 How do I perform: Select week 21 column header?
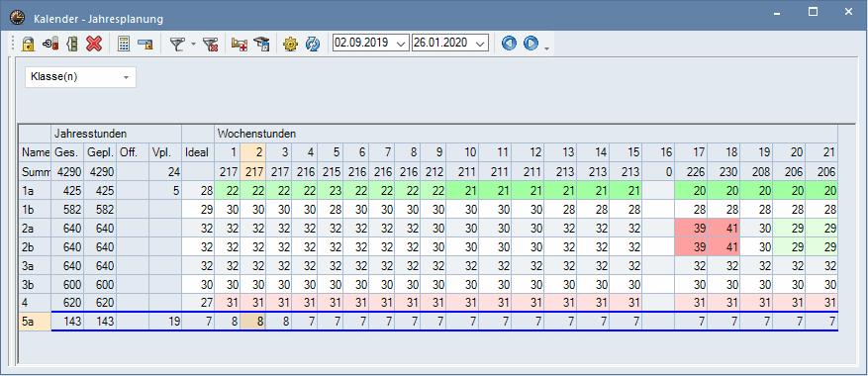tap(821, 151)
